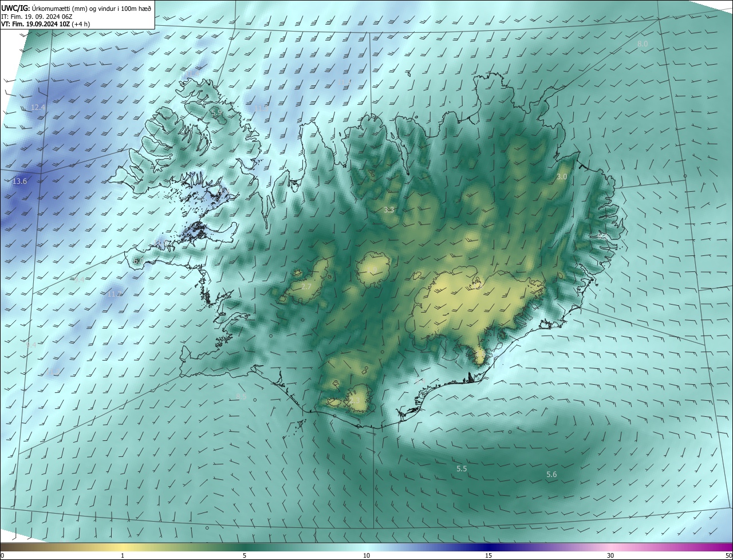733x560 pixels.
Task: Click the 13.6 value label on the map
Action: (19, 182)
